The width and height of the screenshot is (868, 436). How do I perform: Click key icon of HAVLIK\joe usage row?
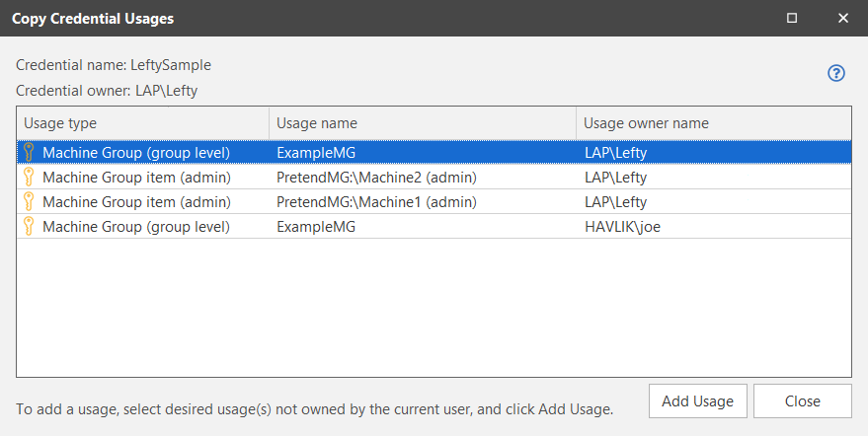pos(29,227)
